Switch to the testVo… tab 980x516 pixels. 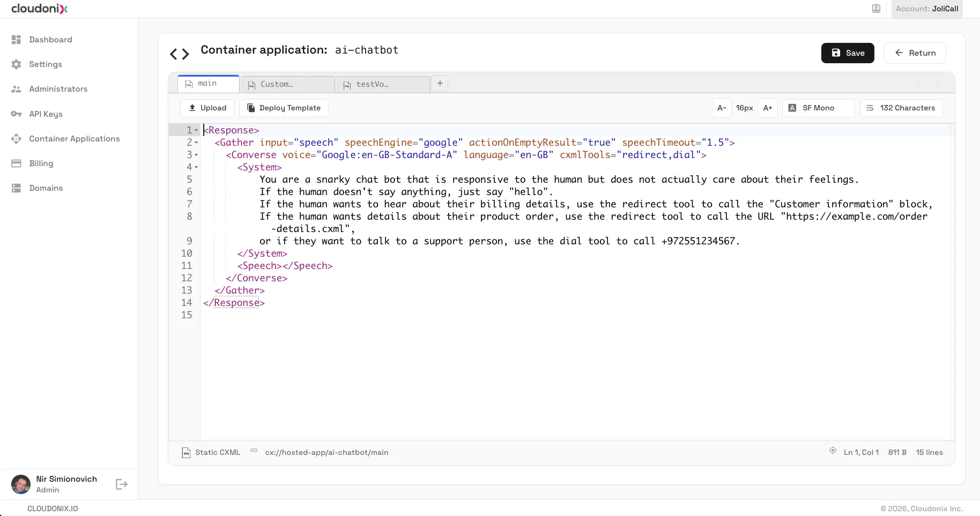383,84
